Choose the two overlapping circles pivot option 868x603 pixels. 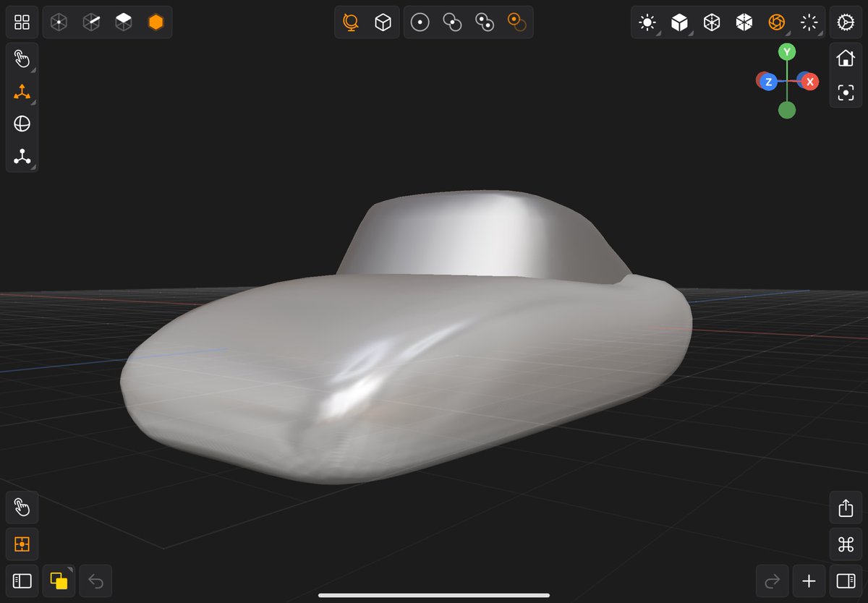click(x=453, y=22)
